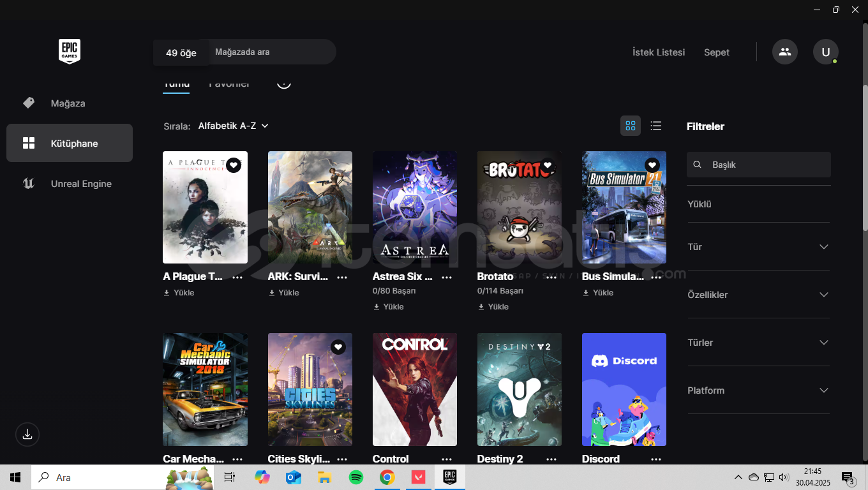Open the downloads icon in sidebar
Screen dimensions: 868x490
click(x=27, y=434)
